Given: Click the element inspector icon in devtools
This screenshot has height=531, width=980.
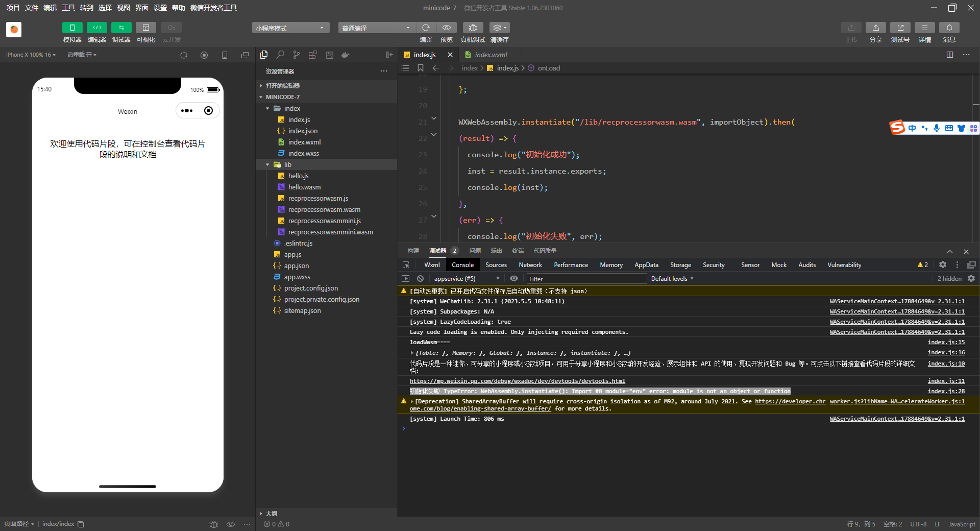Looking at the screenshot, I should click(x=406, y=265).
